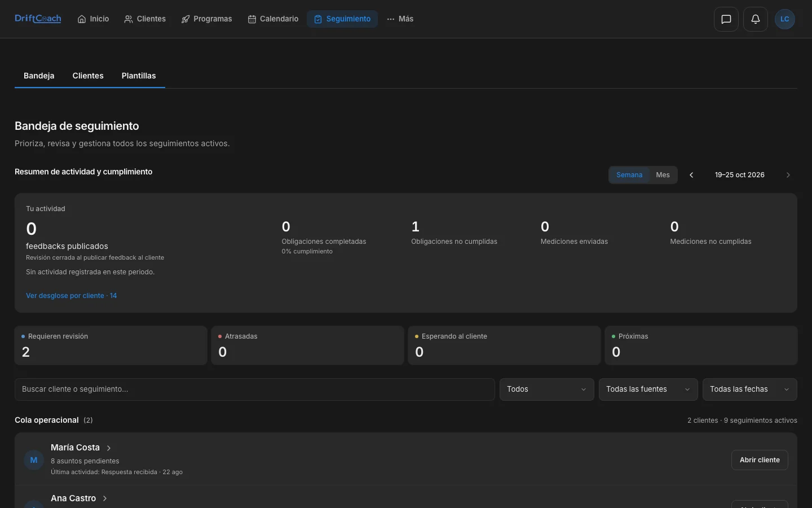This screenshot has width=812, height=508.
Task: Click the chevron next to María Costa
Action: click(109, 448)
